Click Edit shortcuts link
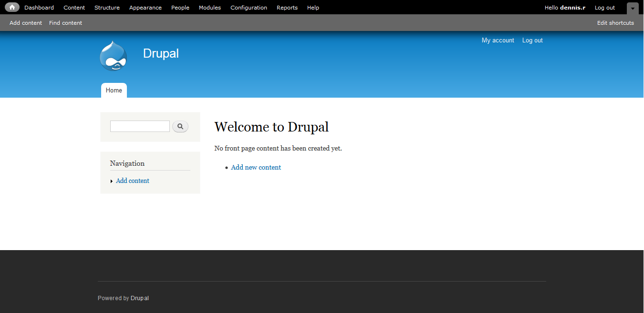This screenshot has height=313, width=644. [615, 23]
